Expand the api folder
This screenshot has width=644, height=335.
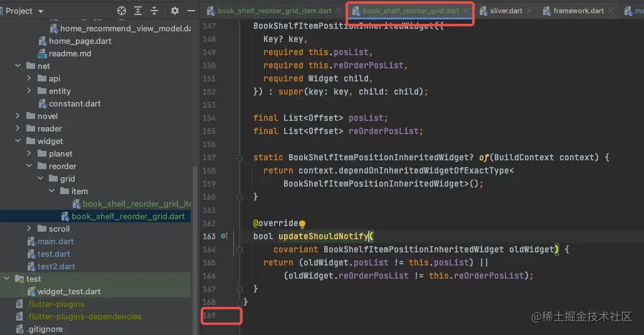click(x=29, y=78)
